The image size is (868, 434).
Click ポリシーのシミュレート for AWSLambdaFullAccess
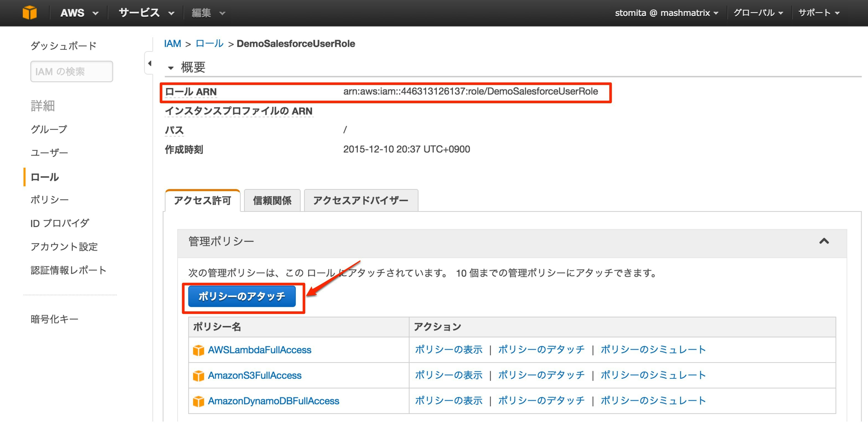coord(653,350)
